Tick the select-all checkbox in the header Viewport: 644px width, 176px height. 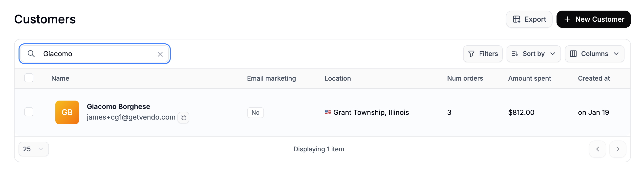coord(29,78)
